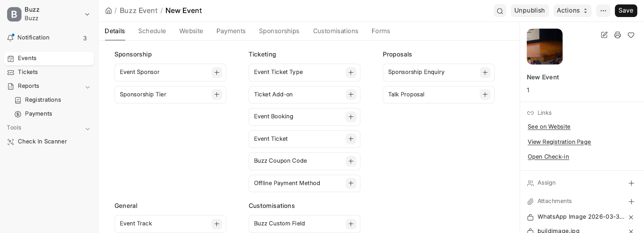Add a new Ticket Add-on

(x=351, y=95)
